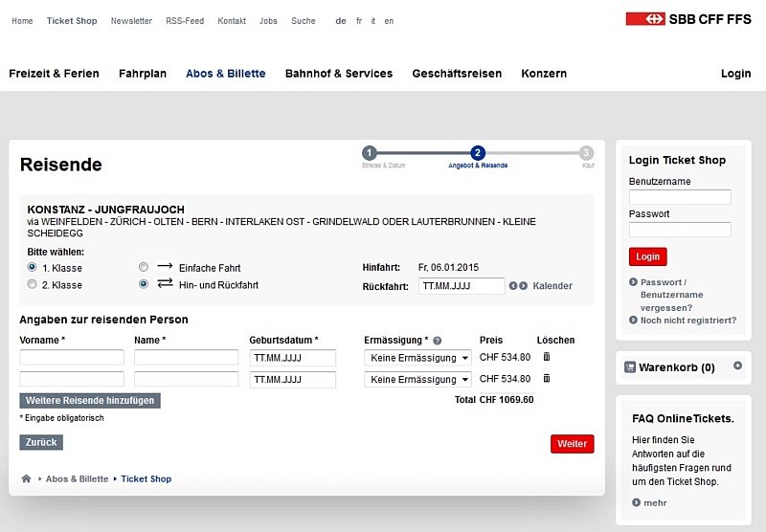Open Kontakt link in top bar

232,21
